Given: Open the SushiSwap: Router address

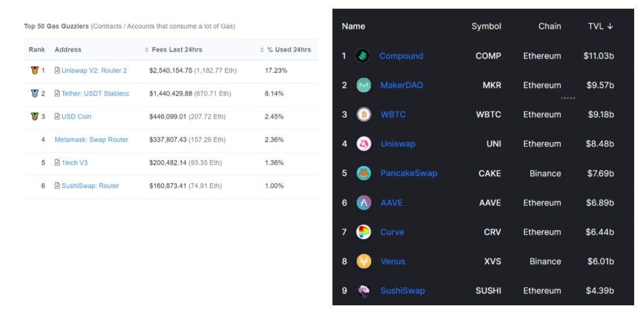Looking at the screenshot, I should (x=90, y=186).
